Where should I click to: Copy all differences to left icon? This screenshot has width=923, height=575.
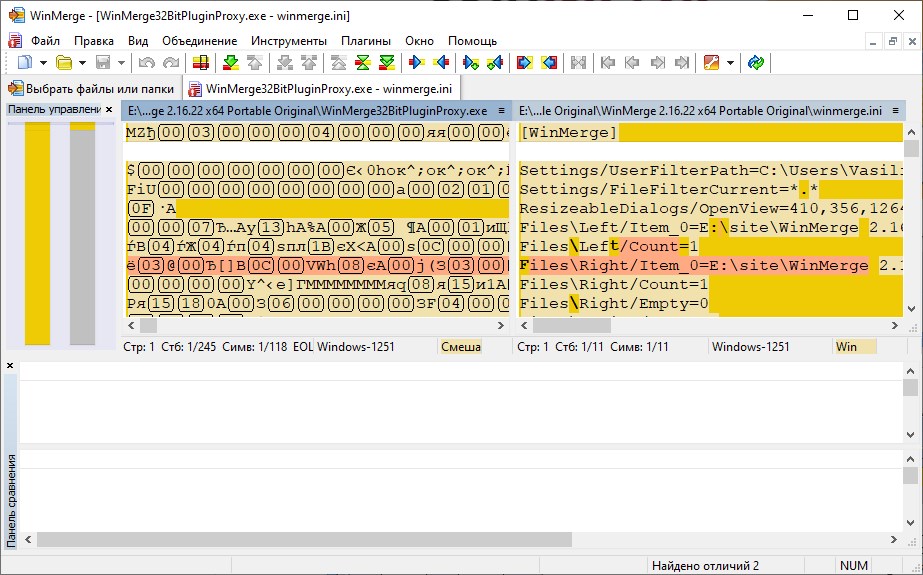[549, 62]
